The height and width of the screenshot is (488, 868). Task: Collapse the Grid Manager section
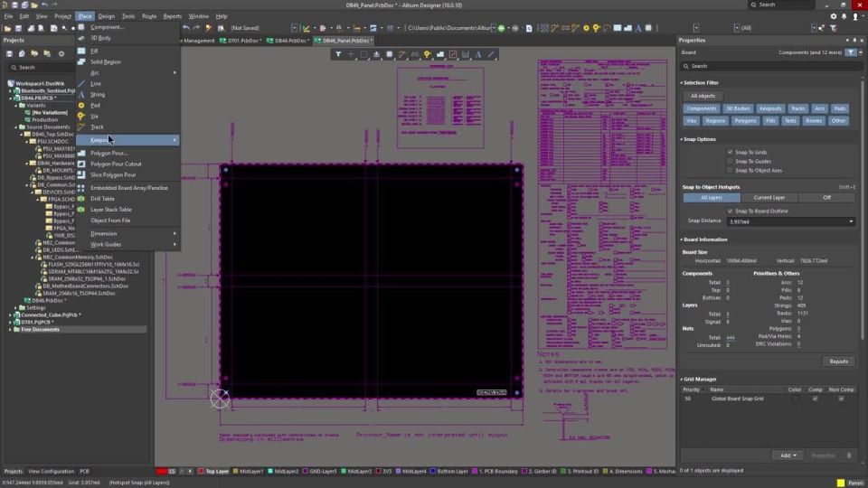pos(682,380)
